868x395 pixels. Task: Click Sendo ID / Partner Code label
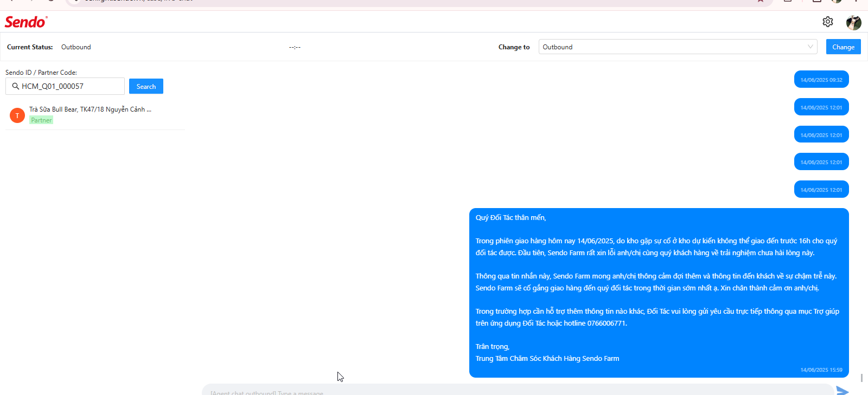41,72
